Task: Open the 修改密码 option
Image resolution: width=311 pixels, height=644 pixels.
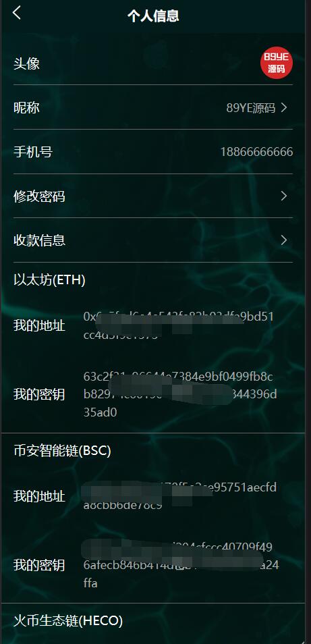Action: tap(153, 196)
